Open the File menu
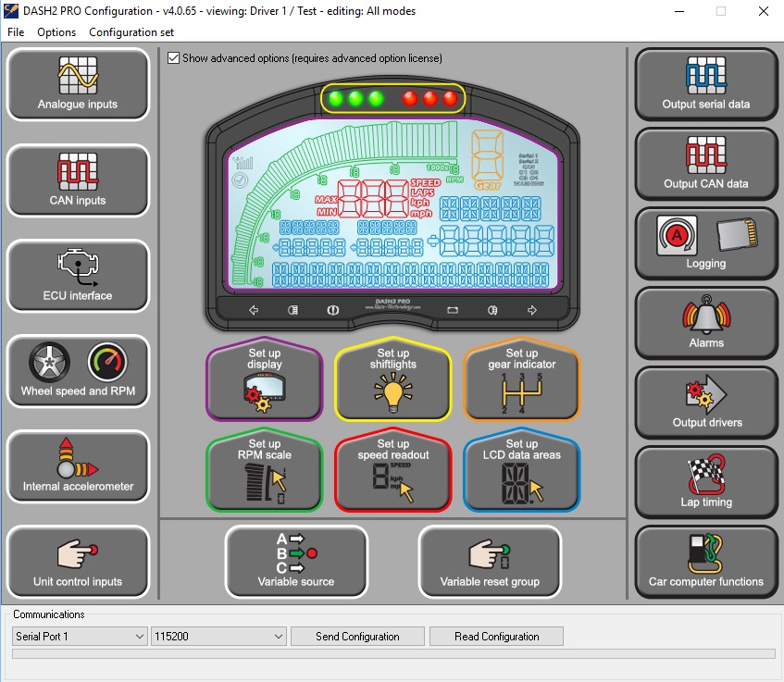The width and height of the screenshot is (784, 682). click(x=16, y=31)
